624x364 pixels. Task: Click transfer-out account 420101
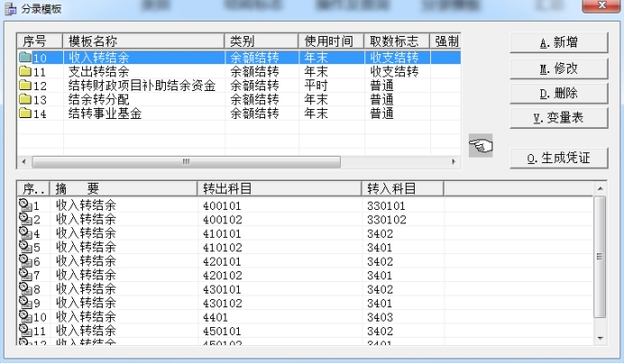222,261
